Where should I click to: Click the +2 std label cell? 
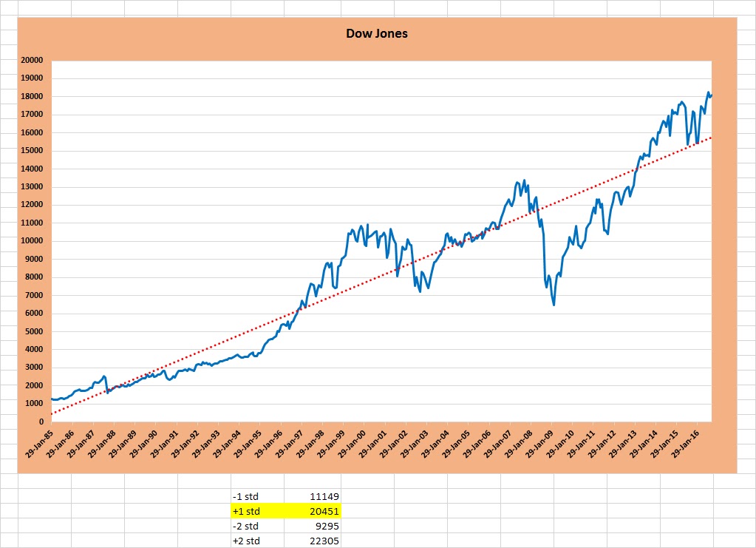pos(257,541)
